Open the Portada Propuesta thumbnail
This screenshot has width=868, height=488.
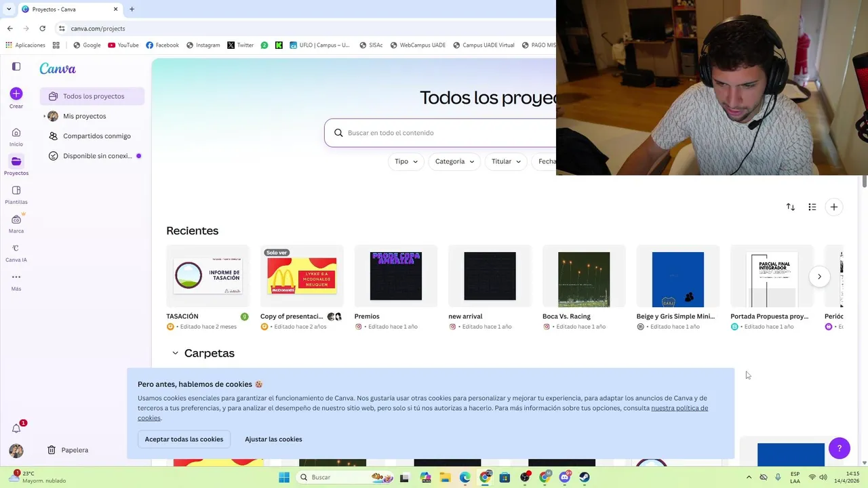pos(772,277)
